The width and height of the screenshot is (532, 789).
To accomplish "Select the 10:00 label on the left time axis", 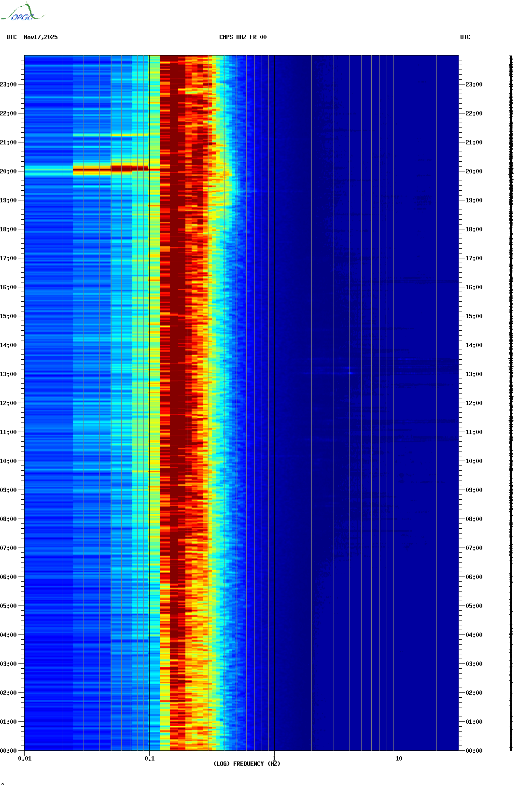I will coord(8,461).
